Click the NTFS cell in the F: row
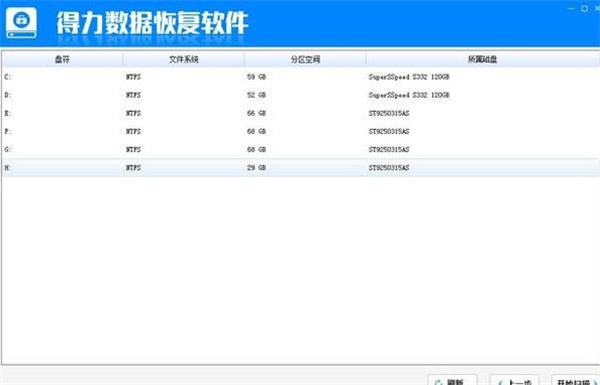Image resolution: width=600 pixels, height=385 pixels. [x=133, y=131]
